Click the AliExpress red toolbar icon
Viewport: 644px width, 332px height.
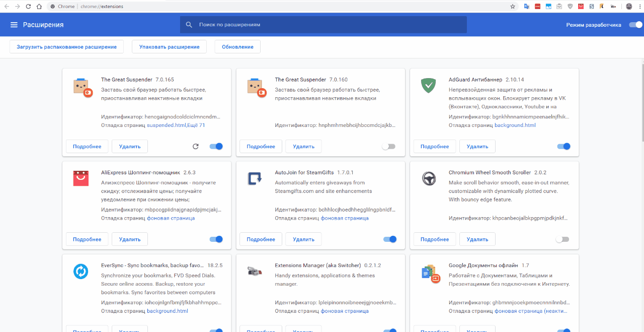click(581, 7)
